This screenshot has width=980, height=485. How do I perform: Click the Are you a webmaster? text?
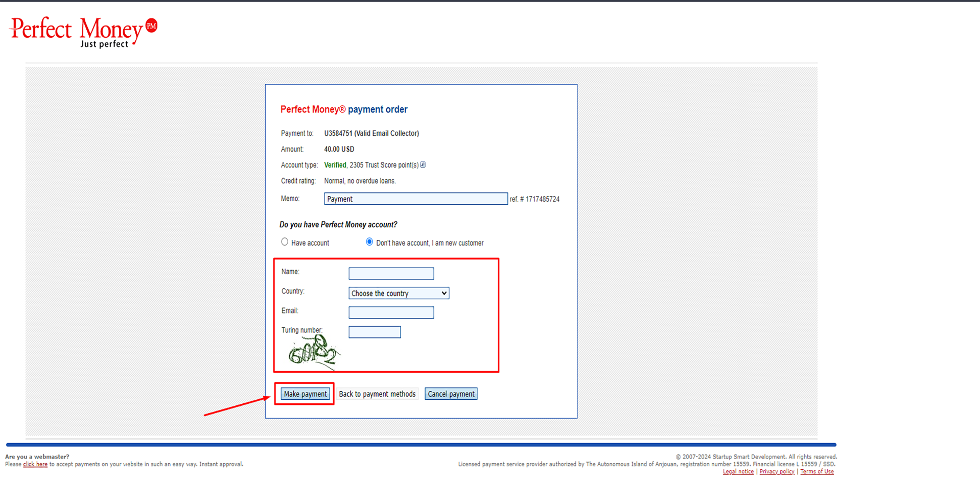click(x=37, y=457)
